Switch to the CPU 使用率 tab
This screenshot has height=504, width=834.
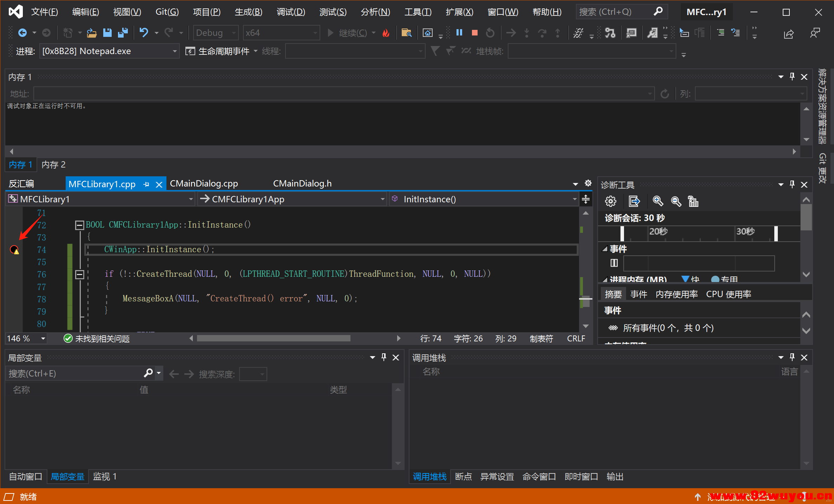point(728,294)
